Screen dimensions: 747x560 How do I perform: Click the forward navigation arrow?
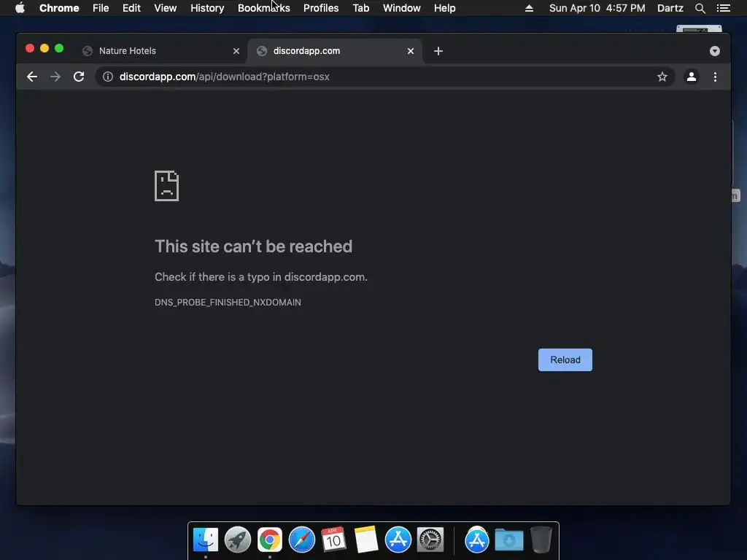pos(55,77)
